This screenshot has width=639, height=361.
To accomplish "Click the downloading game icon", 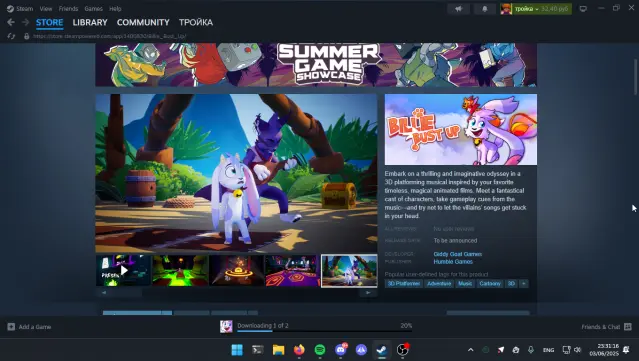I will (x=226, y=326).
